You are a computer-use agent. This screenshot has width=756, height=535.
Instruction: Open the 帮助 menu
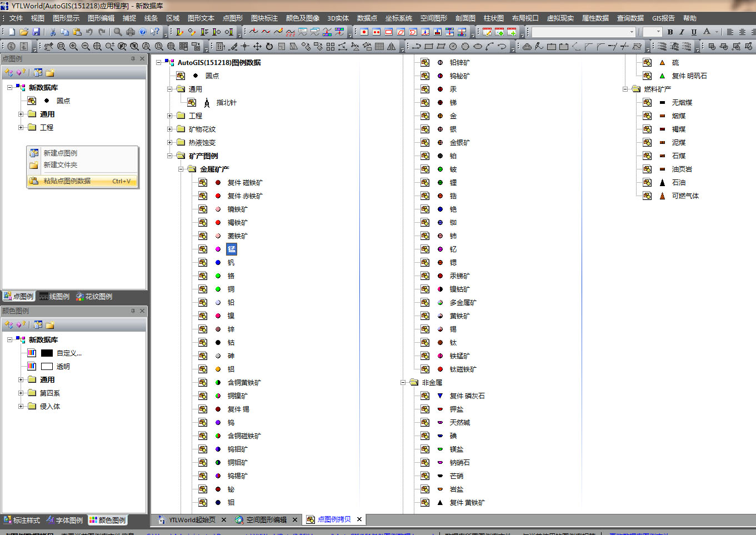tap(689, 18)
